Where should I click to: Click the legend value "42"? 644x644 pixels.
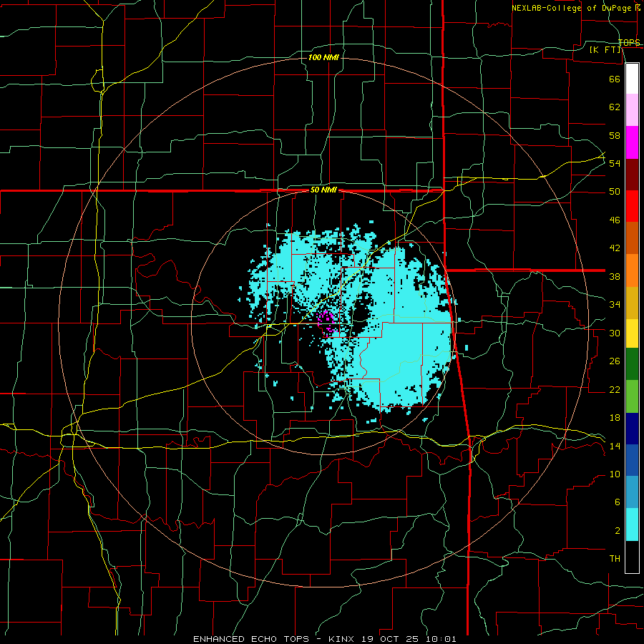(615, 248)
